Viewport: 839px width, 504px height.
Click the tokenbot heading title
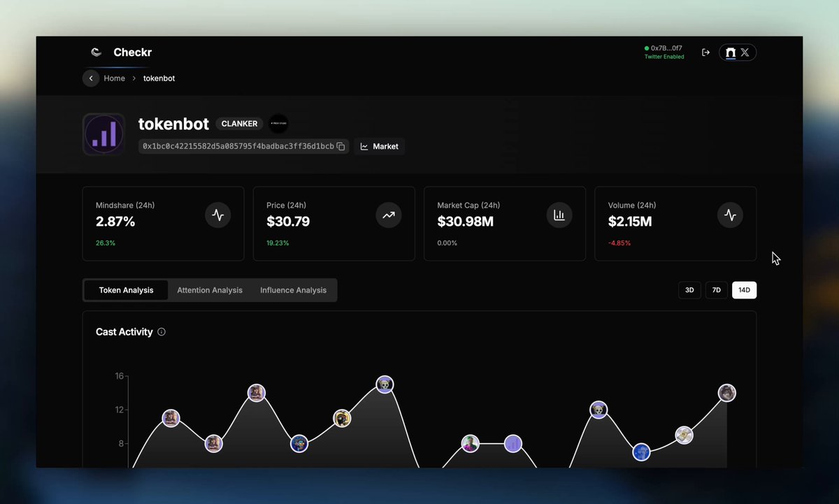tap(173, 124)
